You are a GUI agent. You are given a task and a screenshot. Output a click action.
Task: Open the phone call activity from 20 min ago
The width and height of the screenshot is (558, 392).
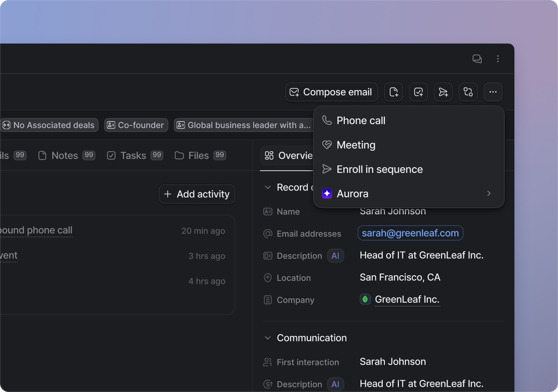(x=36, y=230)
